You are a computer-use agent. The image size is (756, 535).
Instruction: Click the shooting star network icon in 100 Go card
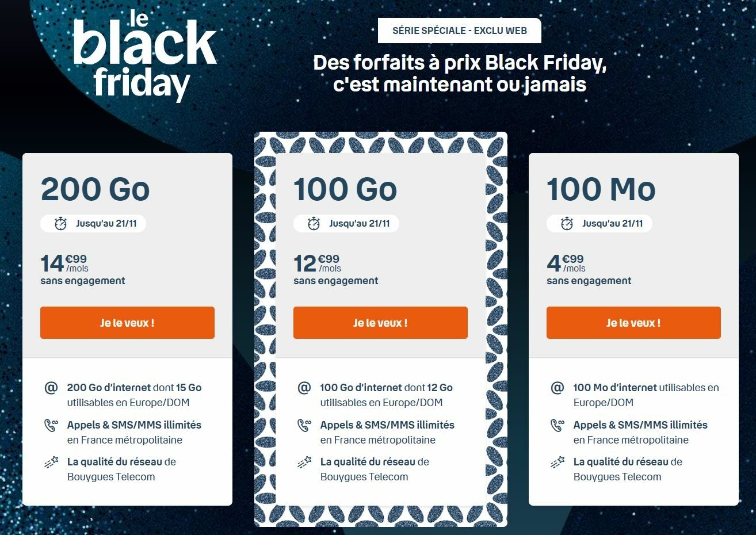(304, 462)
